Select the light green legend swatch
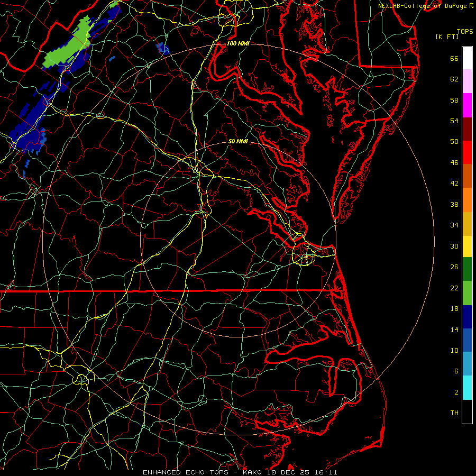476x476 pixels. click(467, 293)
